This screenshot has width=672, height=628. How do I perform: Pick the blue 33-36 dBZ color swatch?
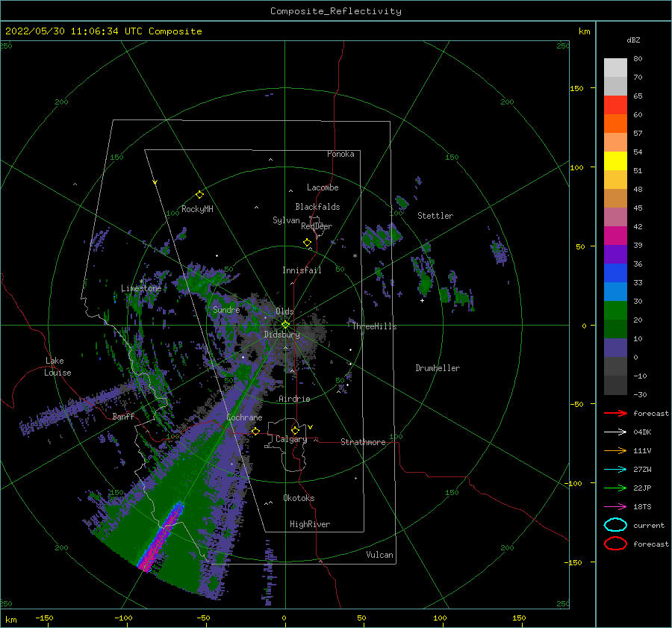(615, 273)
